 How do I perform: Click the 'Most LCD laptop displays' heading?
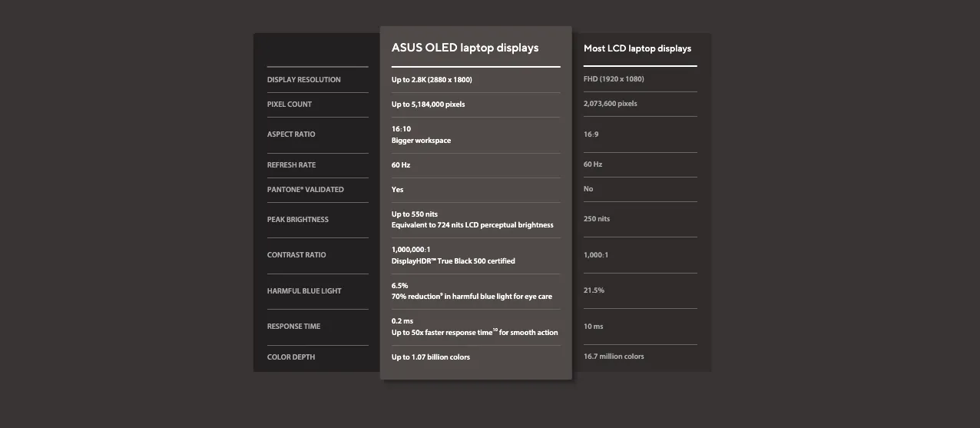pos(637,48)
